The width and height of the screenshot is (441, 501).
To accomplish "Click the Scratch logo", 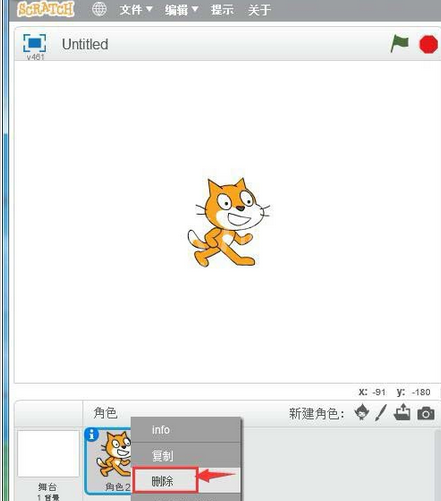I will click(46, 9).
